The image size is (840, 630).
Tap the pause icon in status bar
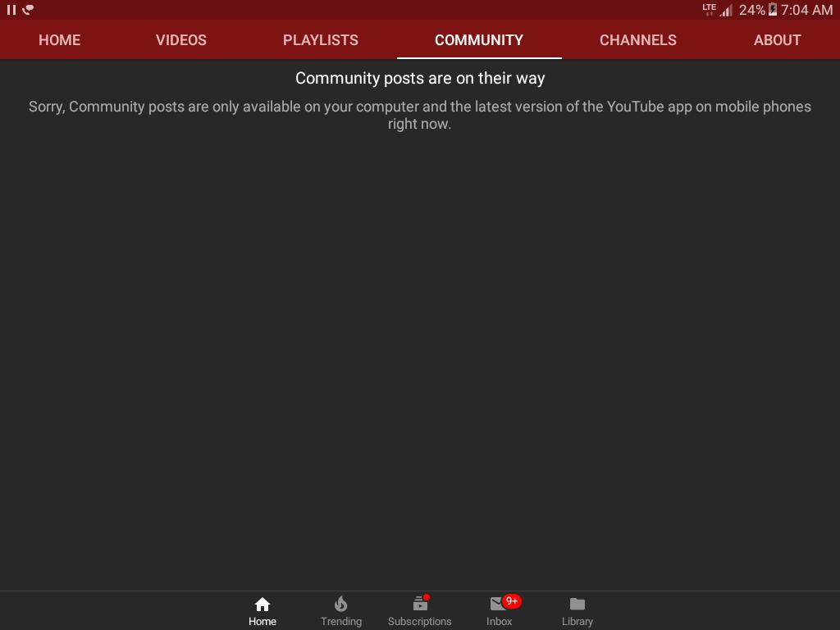pos(11,10)
